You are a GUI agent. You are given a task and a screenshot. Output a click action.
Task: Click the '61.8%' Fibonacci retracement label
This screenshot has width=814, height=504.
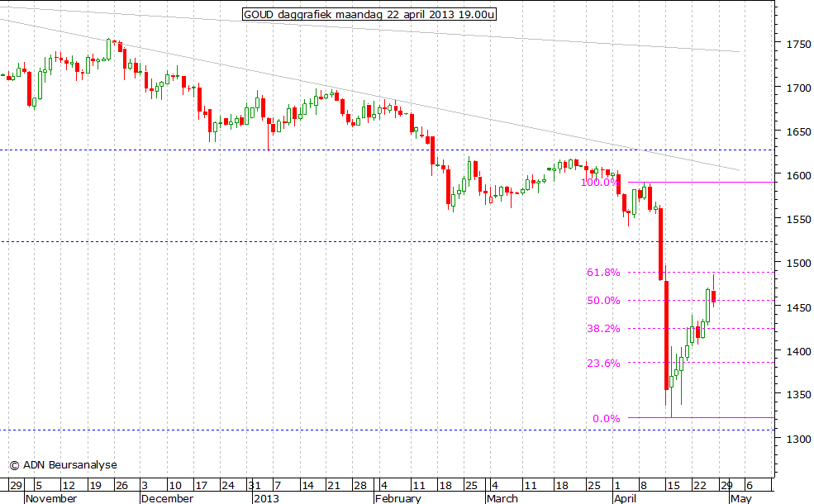pyautogui.click(x=603, y=272)
